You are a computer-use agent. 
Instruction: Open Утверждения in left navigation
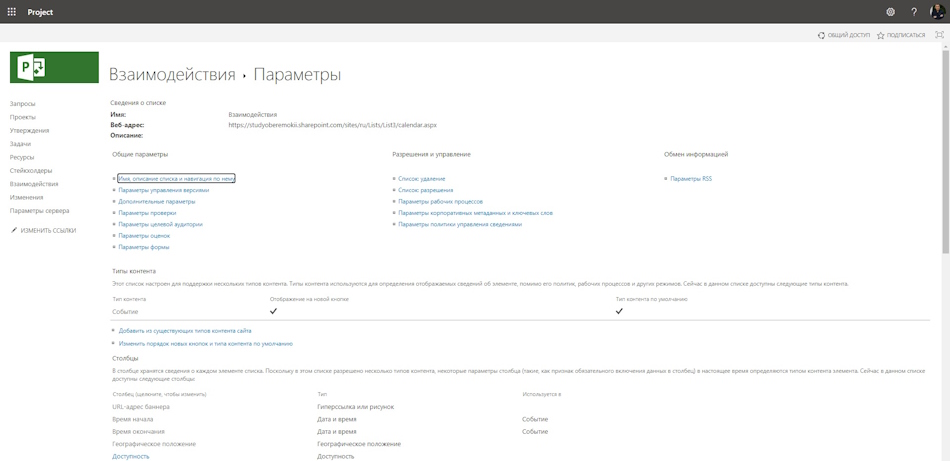[x=29, y=130]
